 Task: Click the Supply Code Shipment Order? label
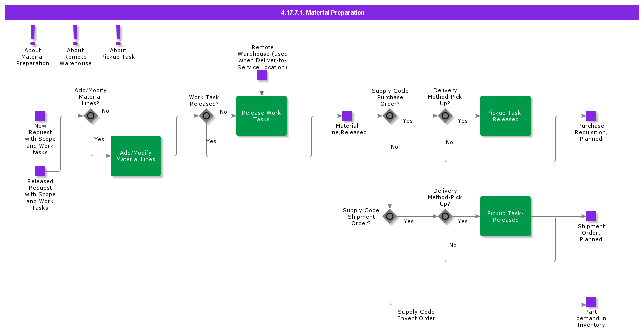click(x=361, y=217)
